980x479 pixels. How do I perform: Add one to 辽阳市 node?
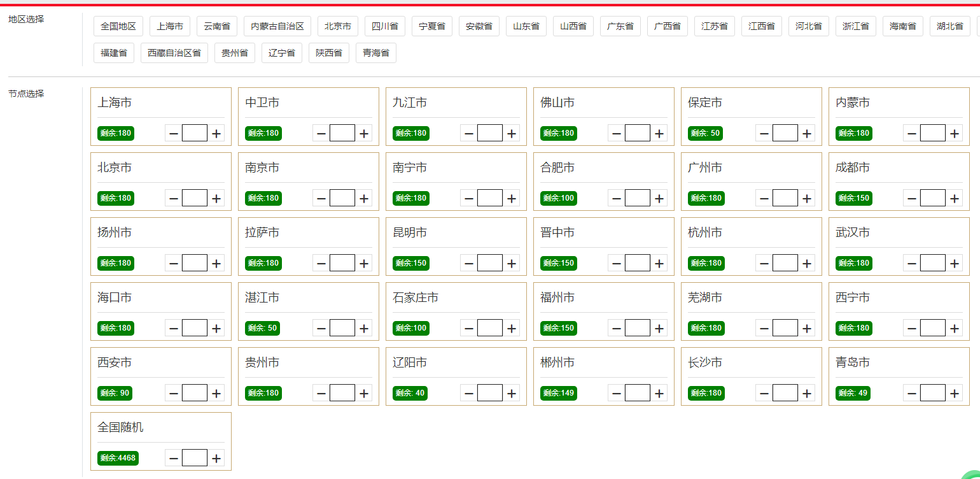(512, 393)
